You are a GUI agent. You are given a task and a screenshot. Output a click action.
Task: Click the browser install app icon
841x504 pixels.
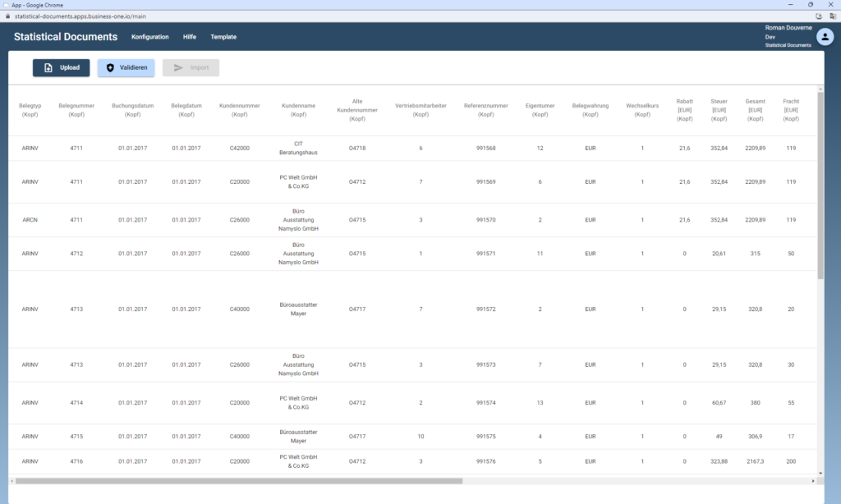(x=819, y=16)
